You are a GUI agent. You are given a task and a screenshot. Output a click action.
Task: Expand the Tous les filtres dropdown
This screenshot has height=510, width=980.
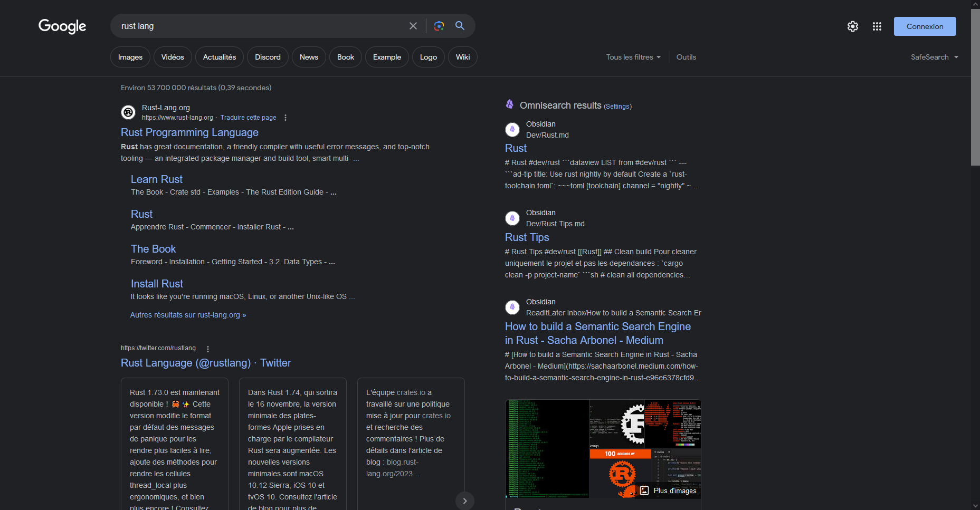(633, 57)
